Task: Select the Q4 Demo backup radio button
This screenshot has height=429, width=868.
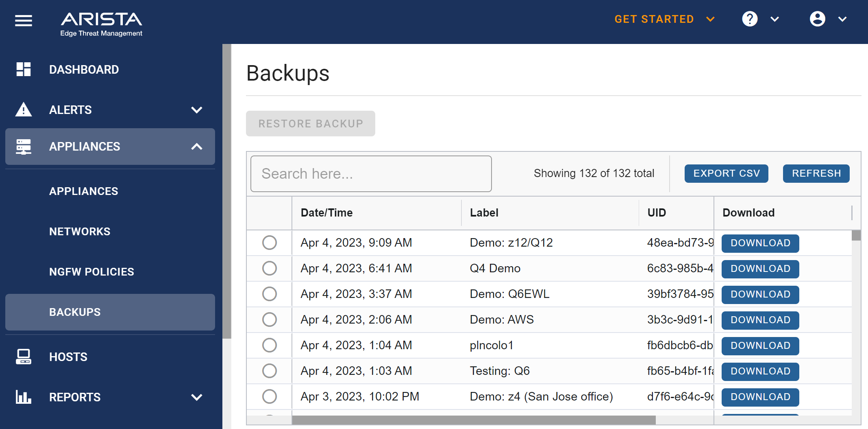Action: (x=270, y=268)
